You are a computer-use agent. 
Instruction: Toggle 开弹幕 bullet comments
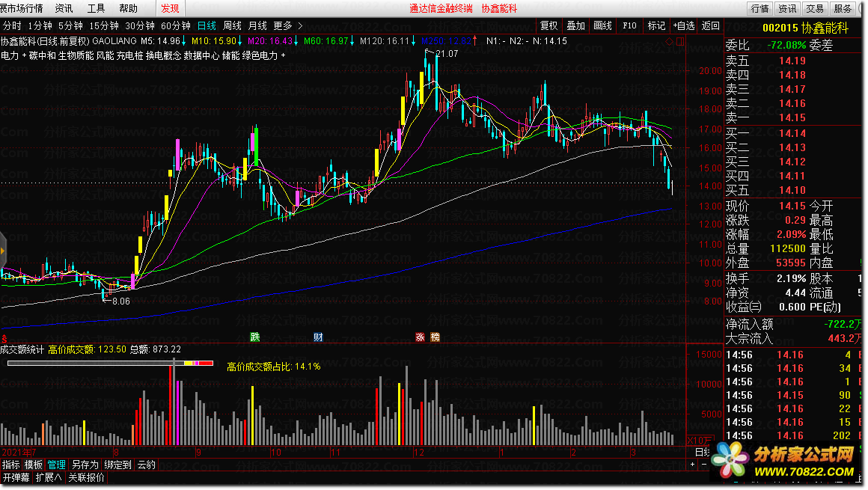pos(16,477)
